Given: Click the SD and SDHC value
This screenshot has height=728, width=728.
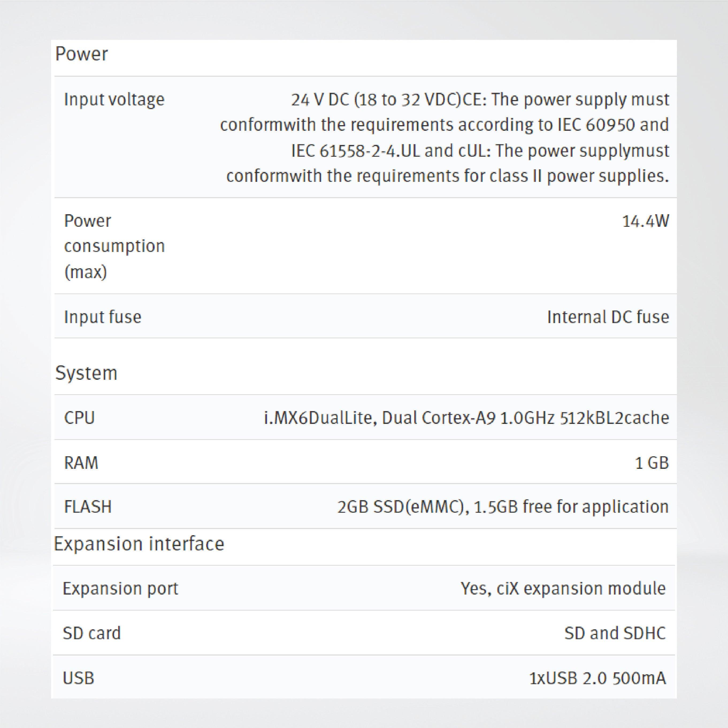Looking at the screenshot, I should tap(615, 633).
